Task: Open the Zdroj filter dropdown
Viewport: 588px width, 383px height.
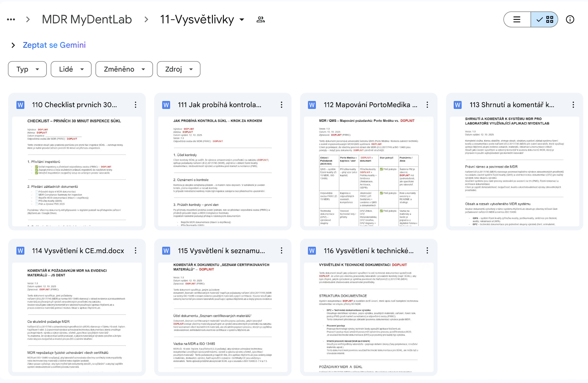Action: click(179, 69)
